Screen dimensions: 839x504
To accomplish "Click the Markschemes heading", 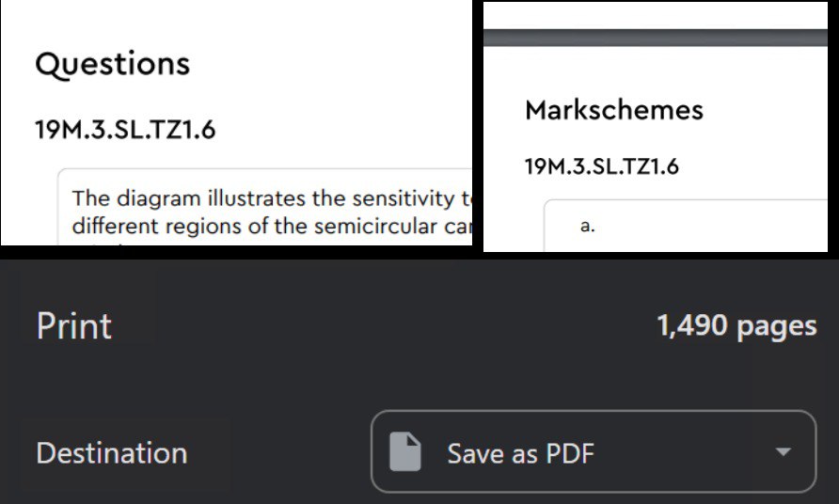I will [x=613, y=110].
